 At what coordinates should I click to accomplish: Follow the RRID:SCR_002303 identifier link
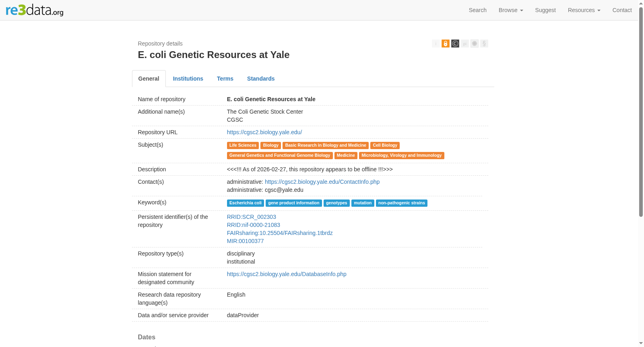252,217
